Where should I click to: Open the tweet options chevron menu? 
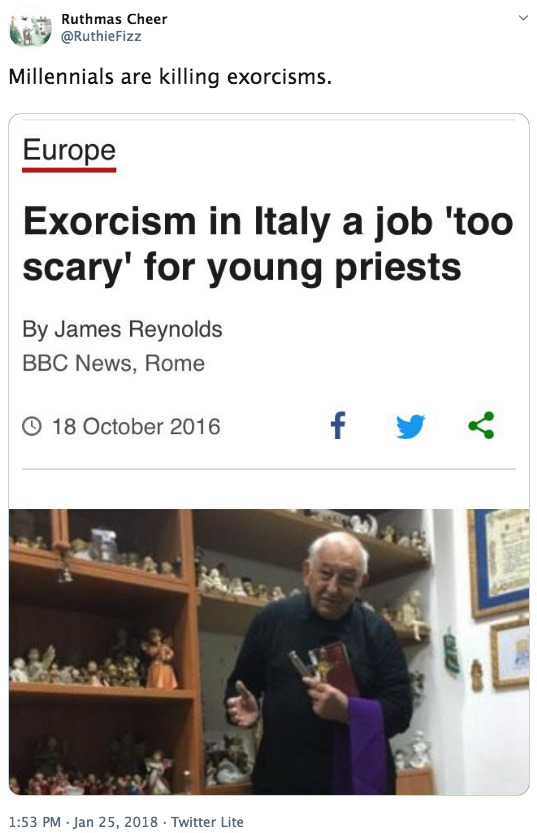[523, 18]
